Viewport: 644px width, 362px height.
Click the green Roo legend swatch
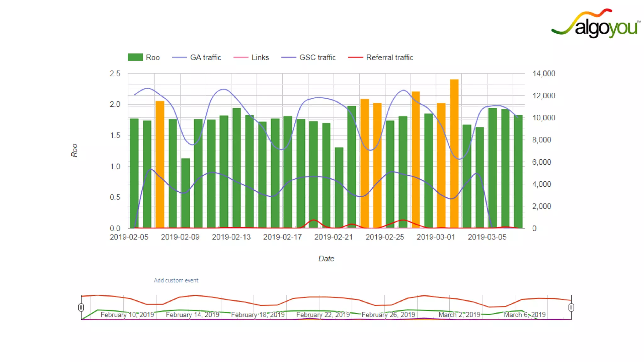(135, 57)
